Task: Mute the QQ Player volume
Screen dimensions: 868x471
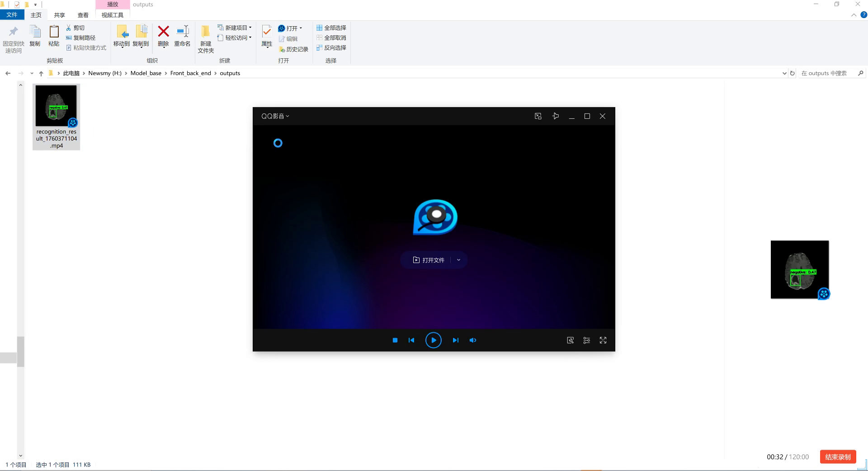Action: coord(473,340)
